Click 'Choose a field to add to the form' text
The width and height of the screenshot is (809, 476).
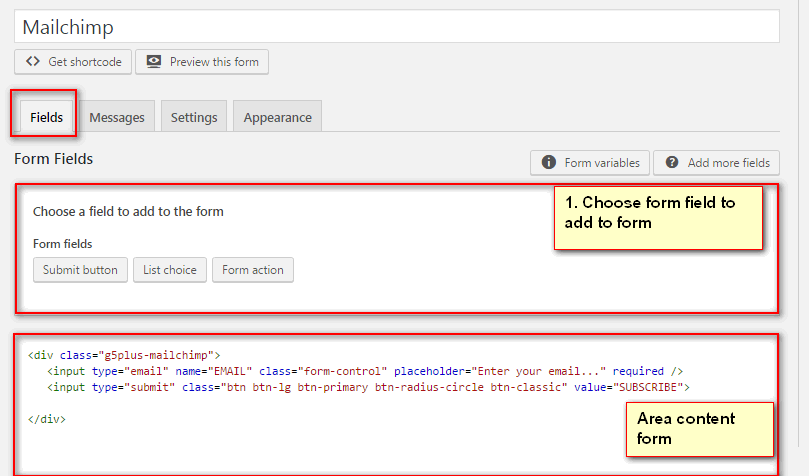point(128,211)
